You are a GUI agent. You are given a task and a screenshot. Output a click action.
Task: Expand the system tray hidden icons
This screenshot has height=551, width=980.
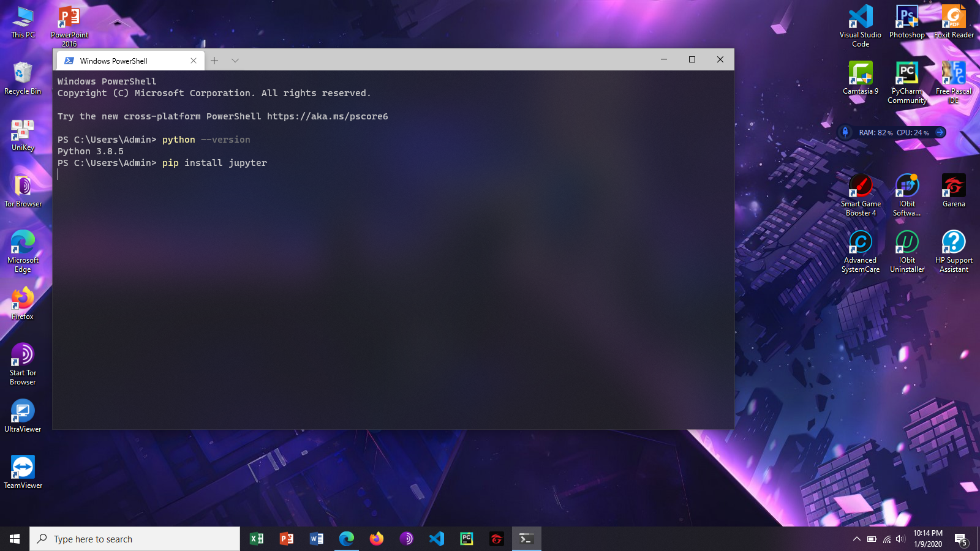[856, 539]
